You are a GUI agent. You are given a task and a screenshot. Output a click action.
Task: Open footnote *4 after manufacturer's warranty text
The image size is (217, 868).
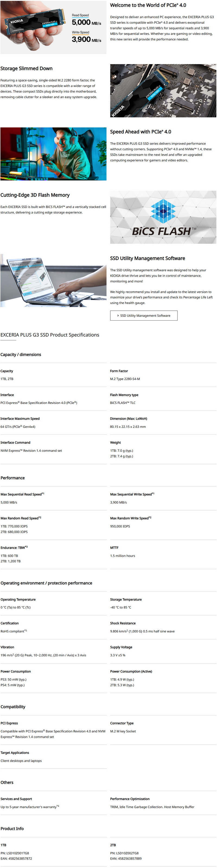pos(58,806)
